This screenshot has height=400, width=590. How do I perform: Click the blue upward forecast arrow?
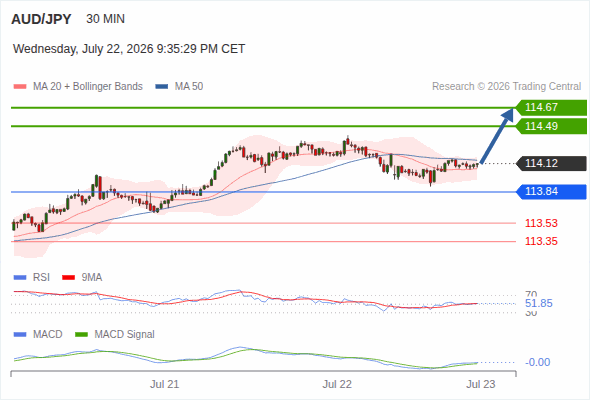pyautogui.click(x=497, y=135)
